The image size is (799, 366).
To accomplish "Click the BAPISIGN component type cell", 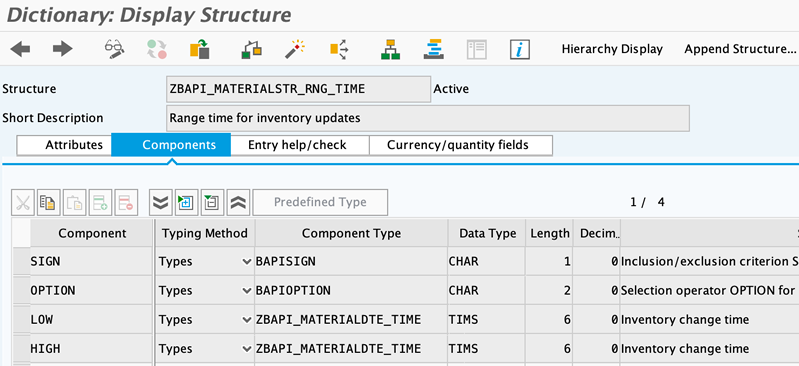I will click(x=351, y=262).
